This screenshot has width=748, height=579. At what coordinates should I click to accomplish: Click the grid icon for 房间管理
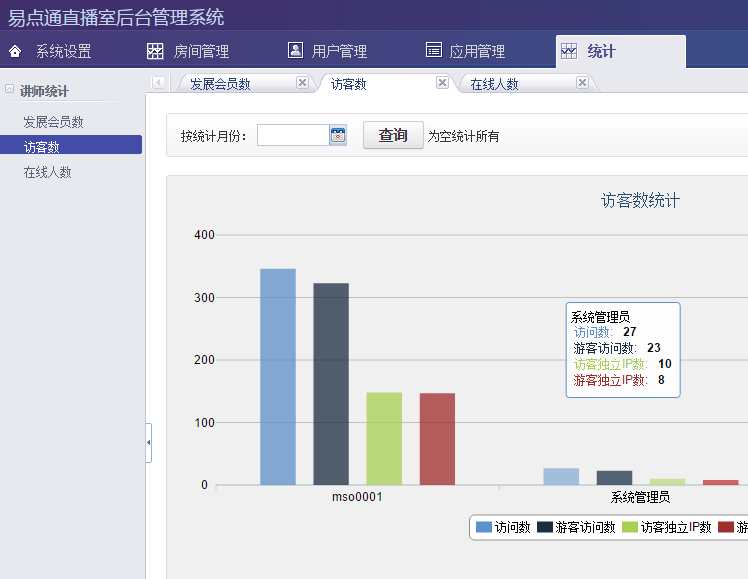pos(155,51)
